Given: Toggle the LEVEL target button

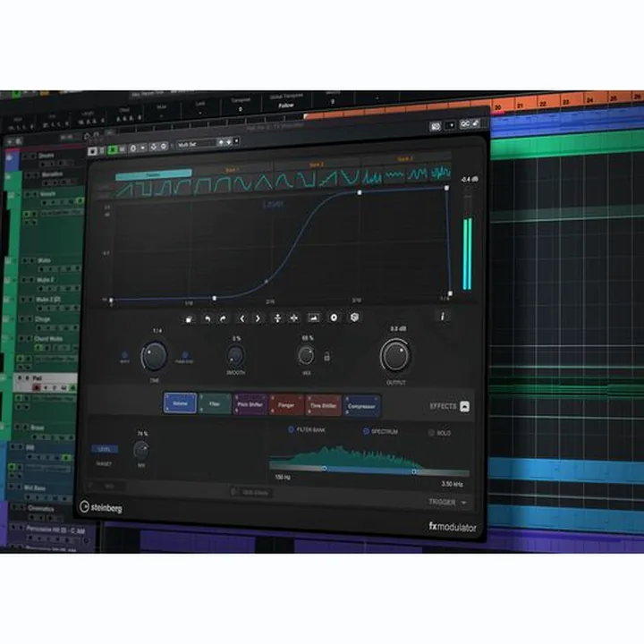Looking at the screenshot, I should coord(105,449).
